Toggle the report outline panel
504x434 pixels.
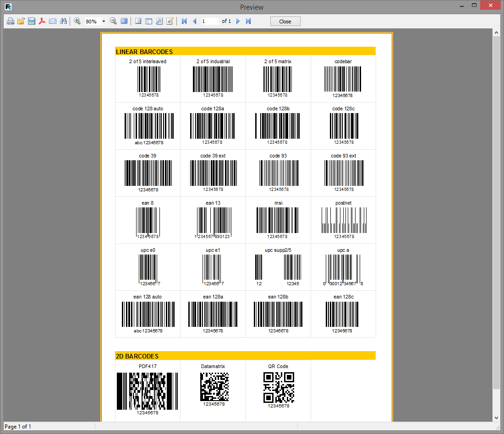138,21
